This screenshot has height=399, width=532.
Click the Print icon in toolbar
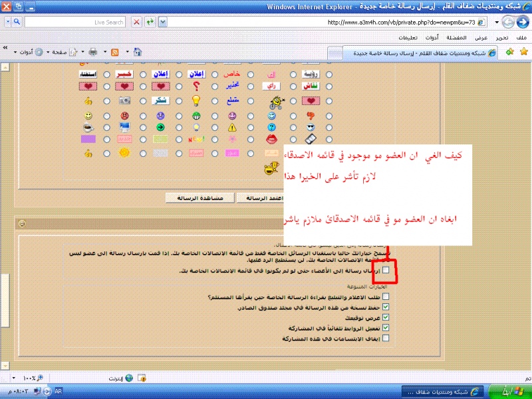[x=93, y=52]
